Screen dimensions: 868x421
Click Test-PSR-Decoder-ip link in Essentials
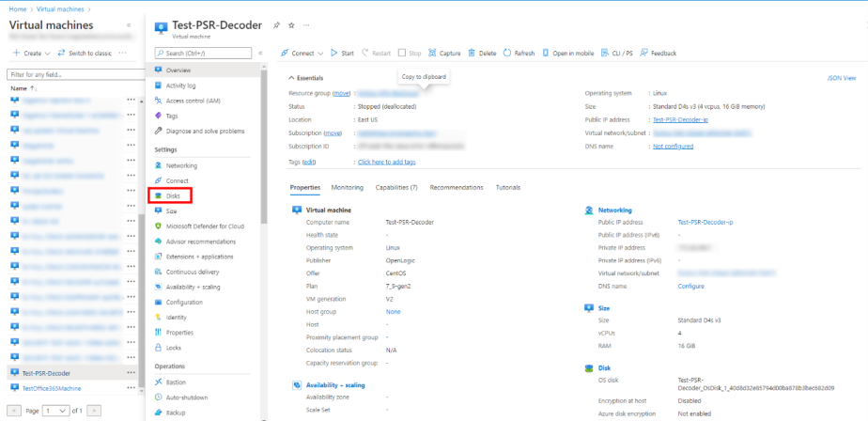coord(680,119)
